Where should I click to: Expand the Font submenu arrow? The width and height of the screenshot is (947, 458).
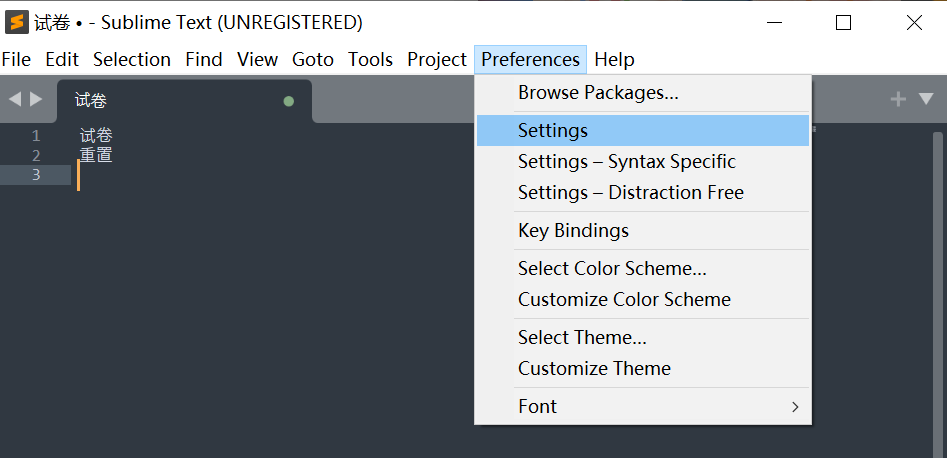pyautogui.click(x=795, y=407)
